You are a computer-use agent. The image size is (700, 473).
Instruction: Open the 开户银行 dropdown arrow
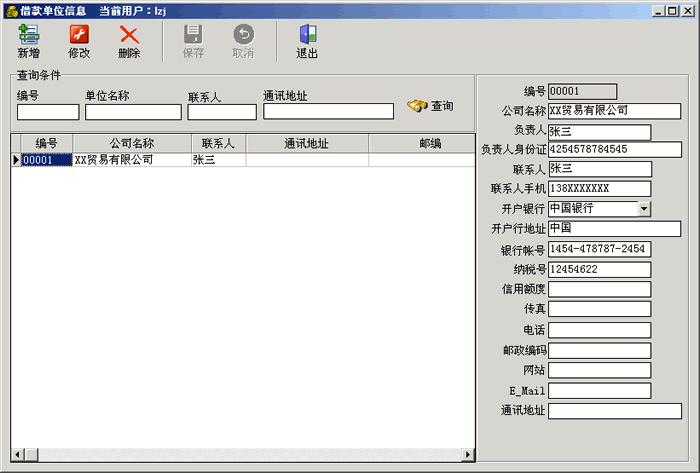644,209
